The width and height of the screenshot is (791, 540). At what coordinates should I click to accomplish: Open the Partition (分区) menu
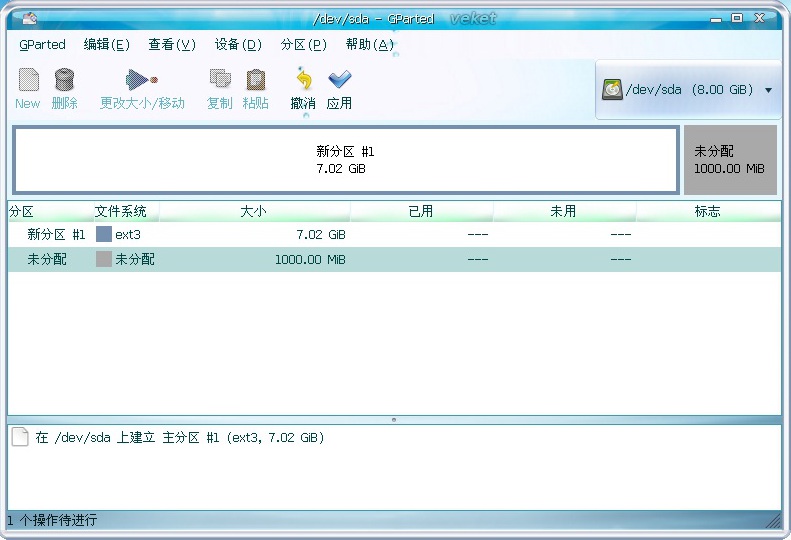pos(304,44)
